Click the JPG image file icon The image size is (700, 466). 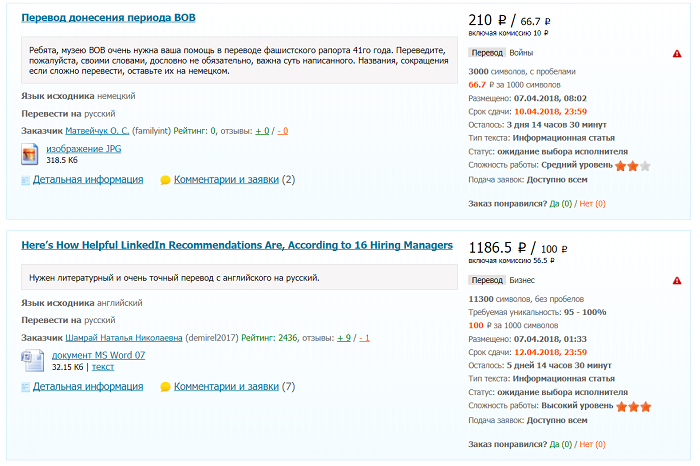click(29, 154)
